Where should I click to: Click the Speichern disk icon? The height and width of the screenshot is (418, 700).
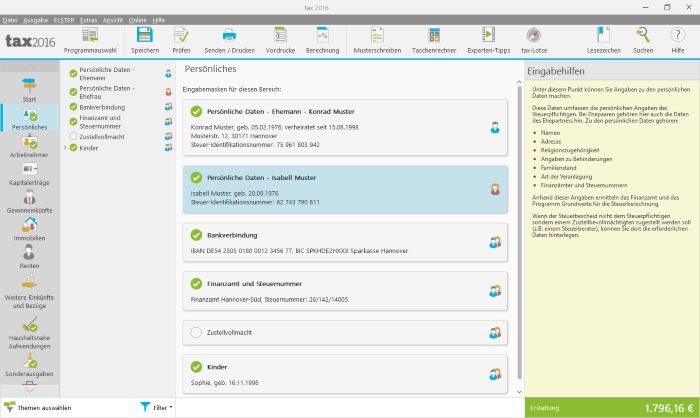pyautogui.click(x=145, y=35)
